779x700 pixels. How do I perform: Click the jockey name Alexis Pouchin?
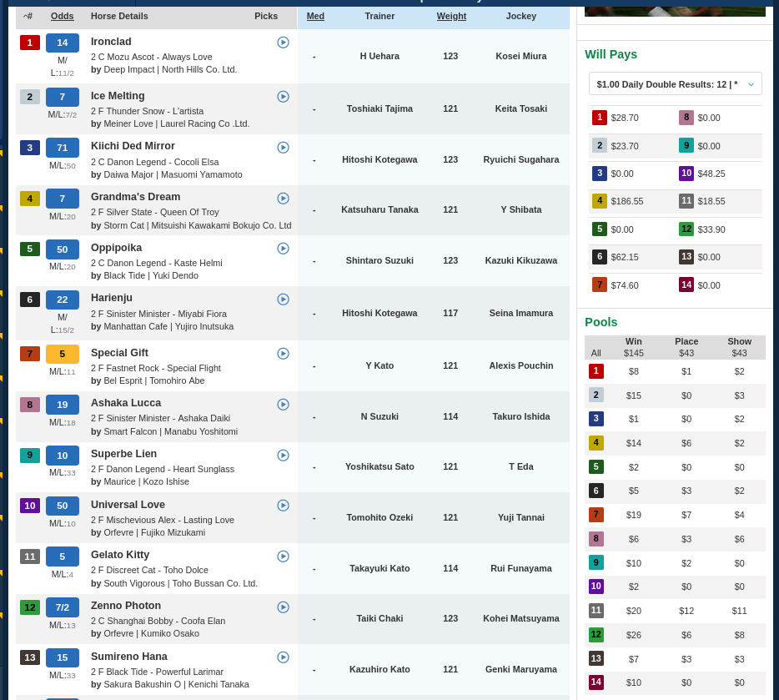click(x=520, y=365)
